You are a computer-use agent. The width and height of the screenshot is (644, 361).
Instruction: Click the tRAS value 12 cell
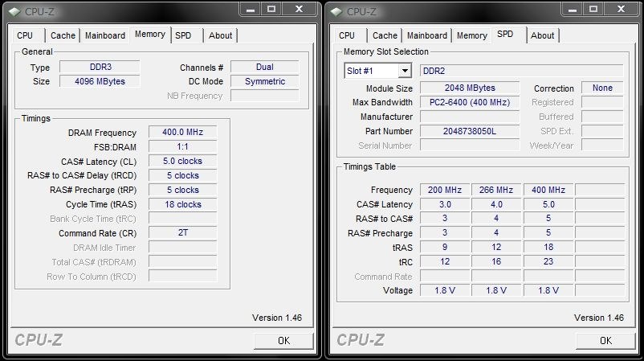tap(496, 247)
